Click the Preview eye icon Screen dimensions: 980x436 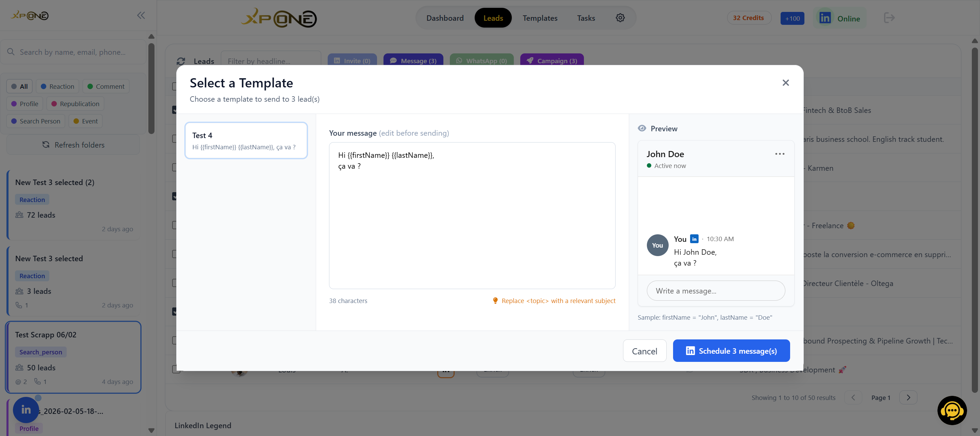tap(642, 129)
